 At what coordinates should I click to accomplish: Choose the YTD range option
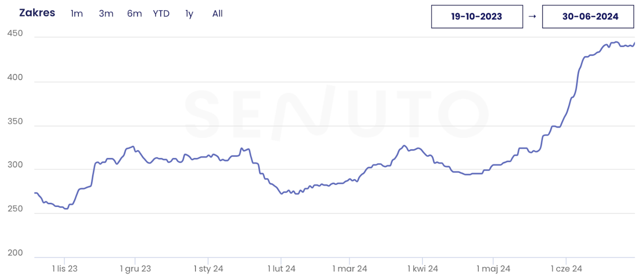coord(161,14)
